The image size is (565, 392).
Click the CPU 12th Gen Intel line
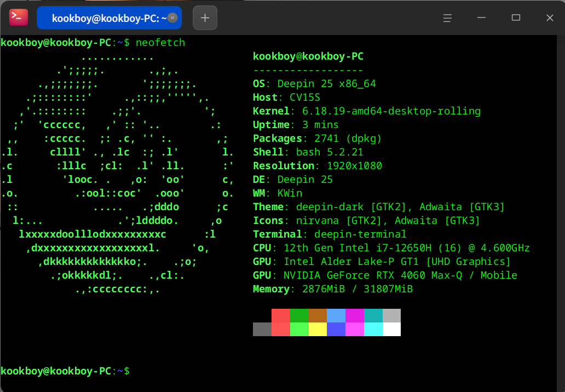(x=391, y=248)
